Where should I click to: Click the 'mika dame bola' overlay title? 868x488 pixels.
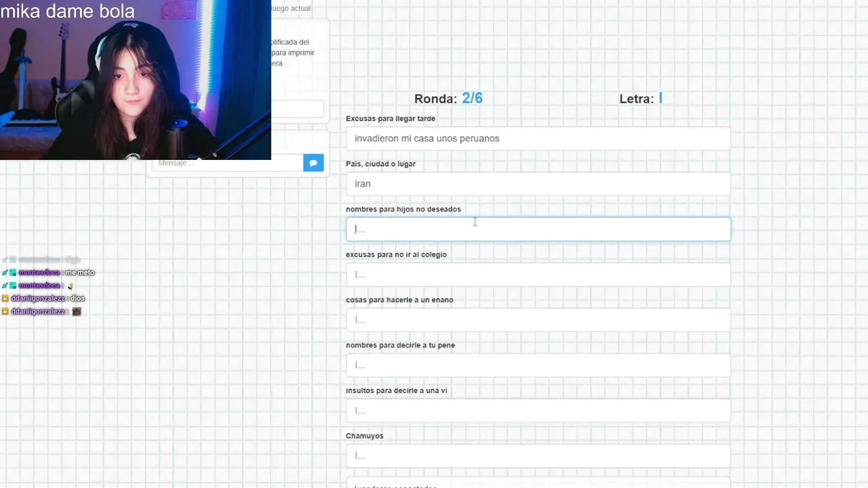[68, 11]
